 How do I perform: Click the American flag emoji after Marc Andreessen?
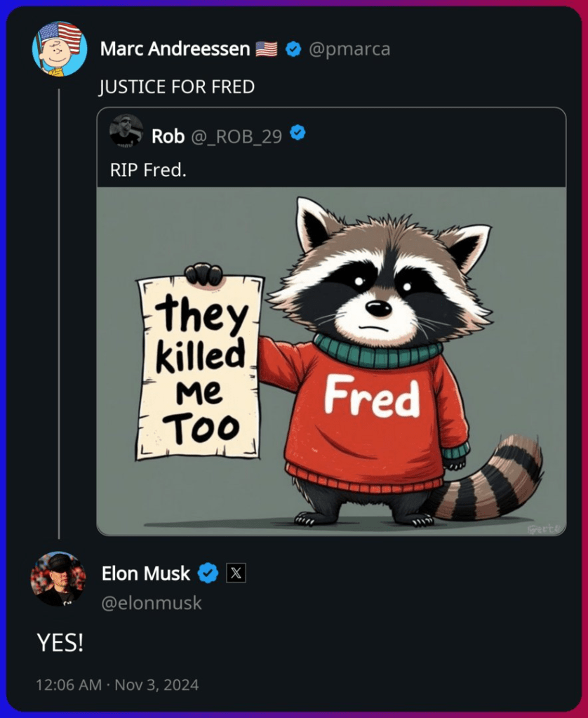pos(267,49)
